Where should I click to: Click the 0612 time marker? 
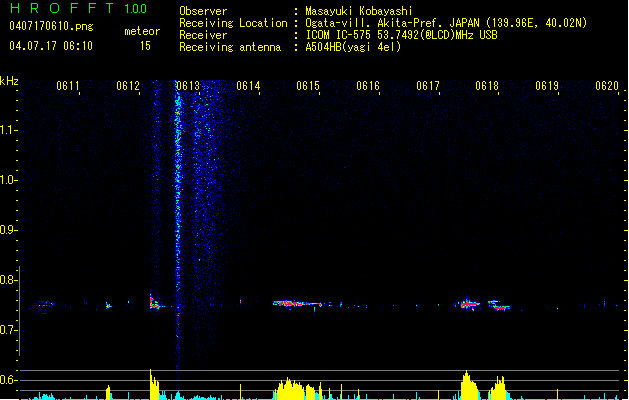[x=128, y=86]
